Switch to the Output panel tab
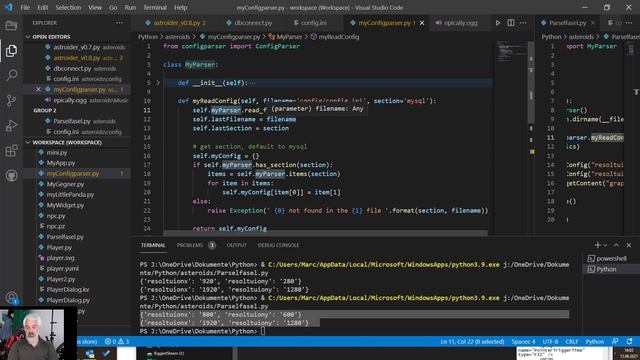640x360 pixels. coord(236,245)
